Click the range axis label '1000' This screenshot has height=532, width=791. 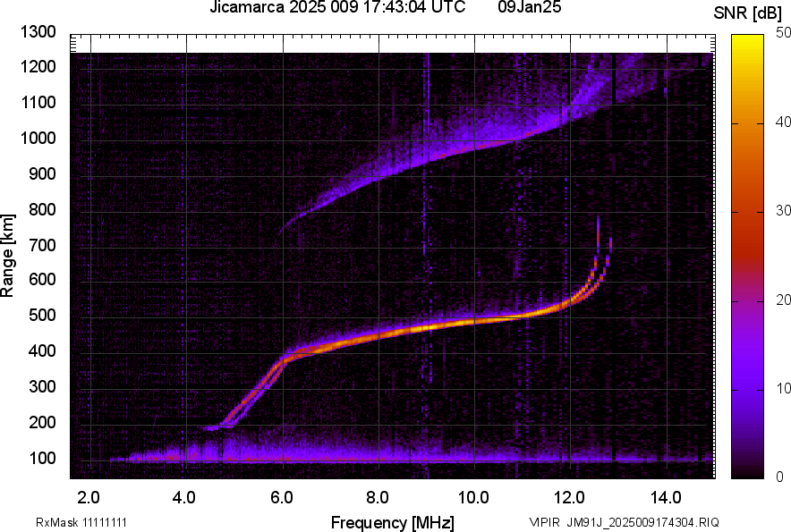tap(38, 139)
